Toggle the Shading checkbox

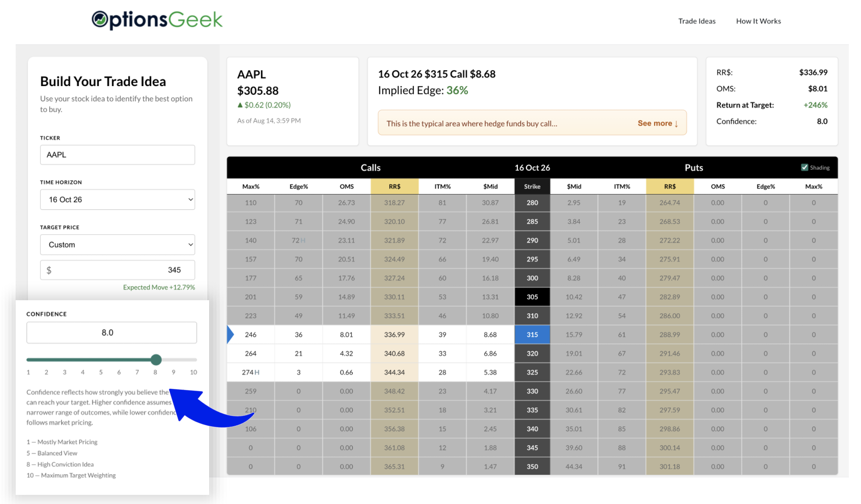click(x=804, y=168)
